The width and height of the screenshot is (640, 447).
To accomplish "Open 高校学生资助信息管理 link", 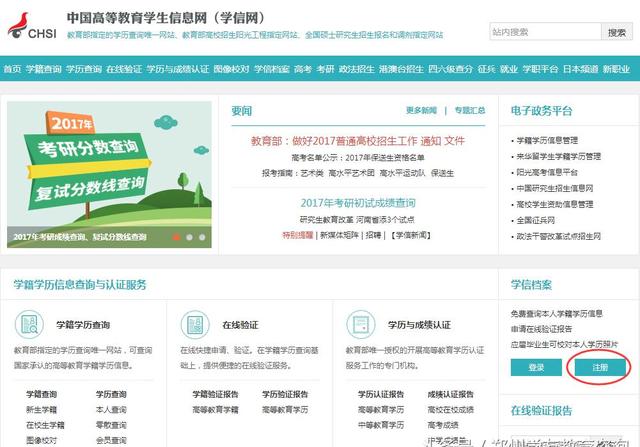I will click(x=555, y=204).
